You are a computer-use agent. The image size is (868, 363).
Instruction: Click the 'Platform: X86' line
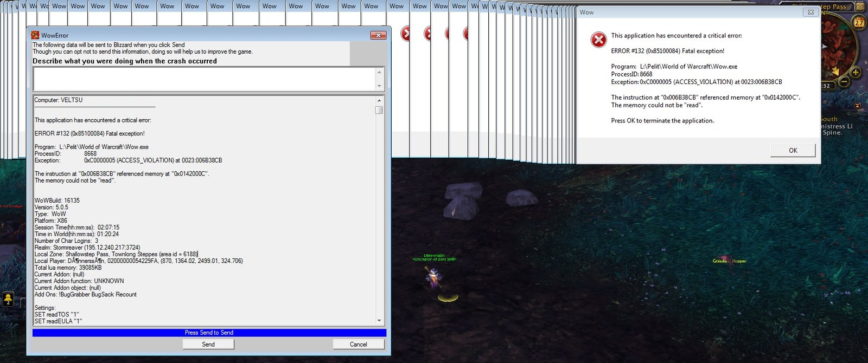point(51,221)
